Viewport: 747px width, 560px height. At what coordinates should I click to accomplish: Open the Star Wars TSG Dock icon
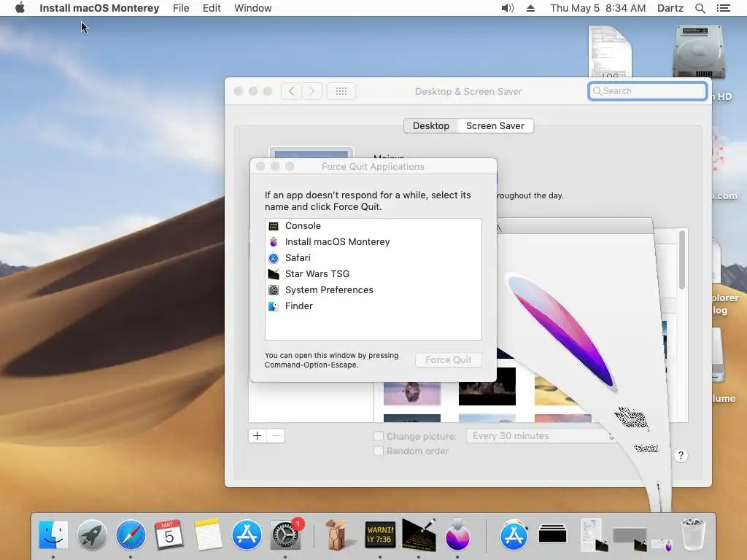coord(419,534)
